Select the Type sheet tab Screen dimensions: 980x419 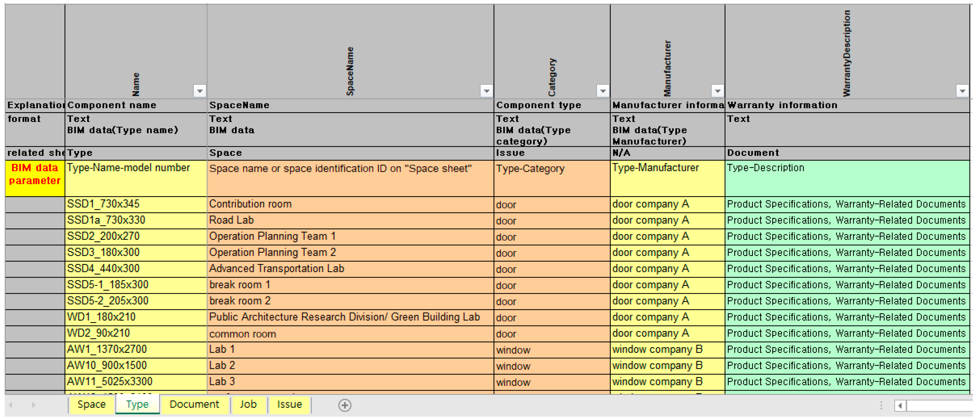click(137, 405)
